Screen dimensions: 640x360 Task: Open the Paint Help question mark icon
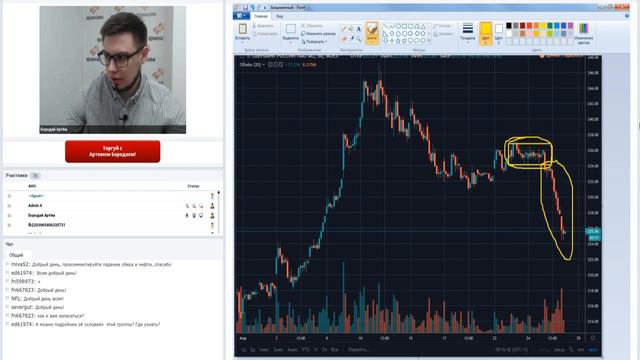pos(627,16)
